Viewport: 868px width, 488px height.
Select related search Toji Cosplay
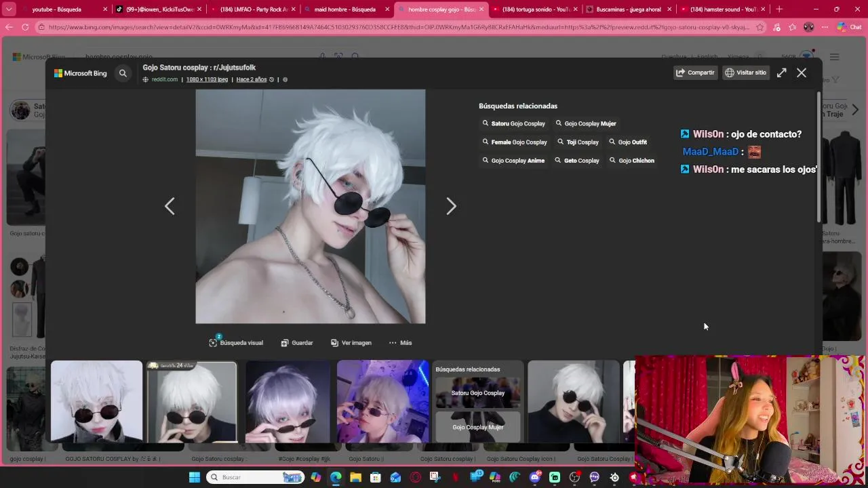click(x=578, y=142)
